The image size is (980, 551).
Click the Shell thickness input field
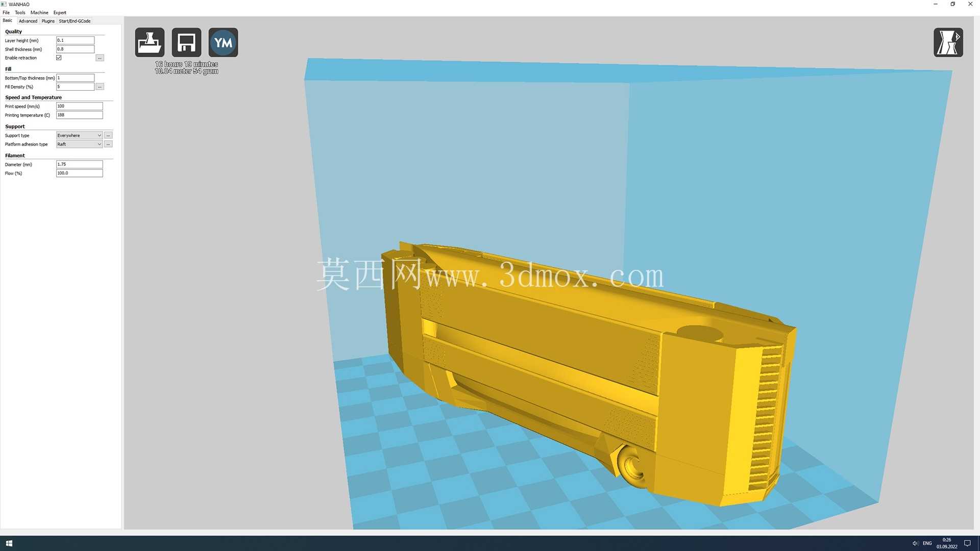tap(75, 49)
